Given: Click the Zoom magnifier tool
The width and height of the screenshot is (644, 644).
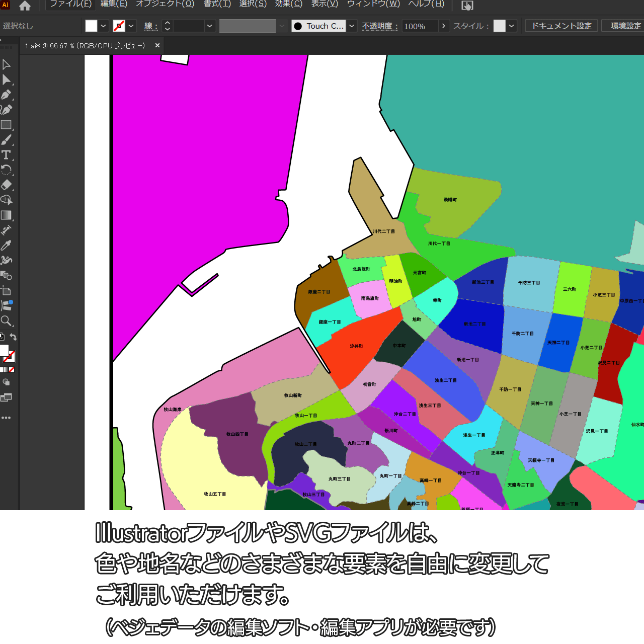Looking at the screenshot, I should coord(6,321).
